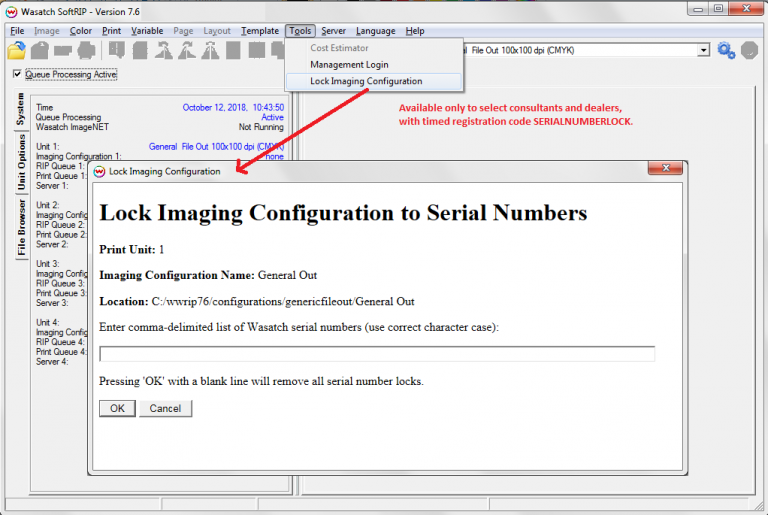Screen dimensions: 768x515
Task: Open the Language menu
Action: [375, 31]
